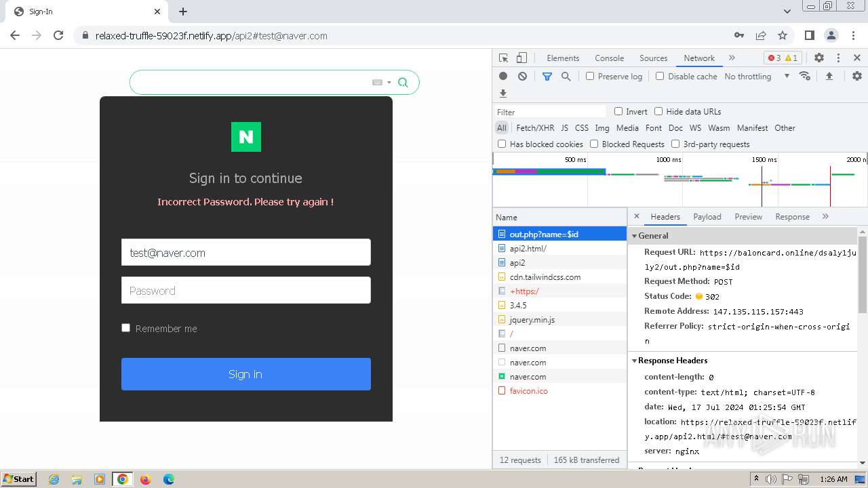Viewport: 868px width, 488px height.
Task: Click the headers pane vertical scrollbar
Action: tap(863, 274)
